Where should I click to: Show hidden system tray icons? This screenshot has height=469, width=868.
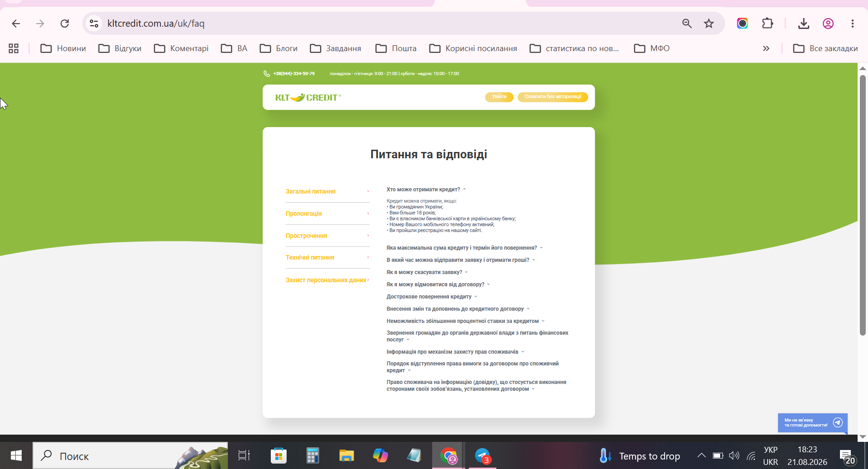click(x=701, y=455)
